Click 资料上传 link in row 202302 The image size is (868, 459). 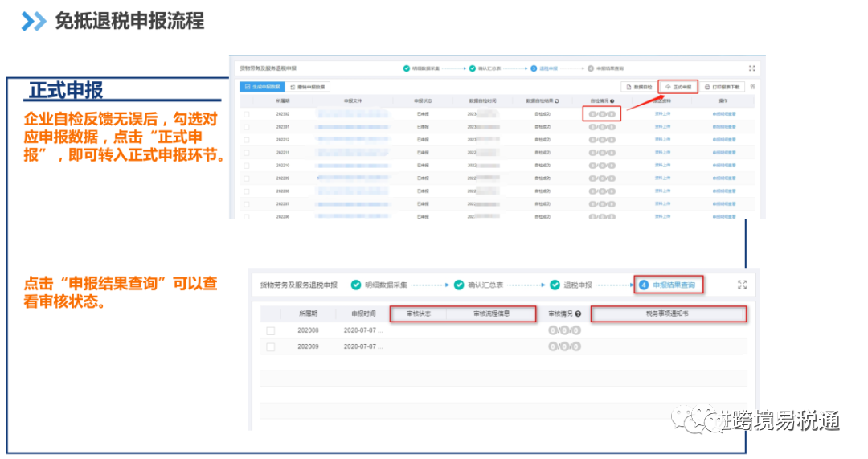(662, 113)
